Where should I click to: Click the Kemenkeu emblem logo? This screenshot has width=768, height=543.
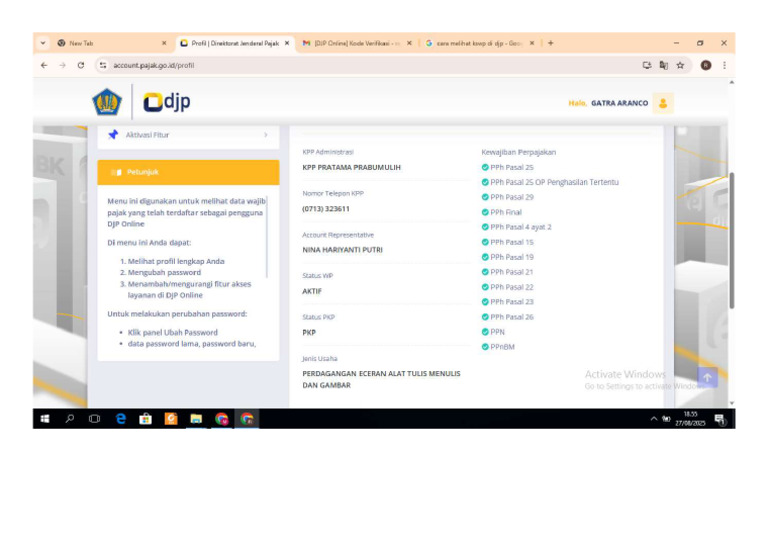point(107,102)
